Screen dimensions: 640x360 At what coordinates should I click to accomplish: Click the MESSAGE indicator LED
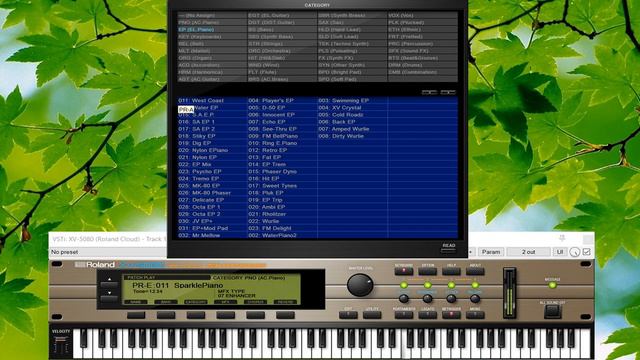point(552,285)
